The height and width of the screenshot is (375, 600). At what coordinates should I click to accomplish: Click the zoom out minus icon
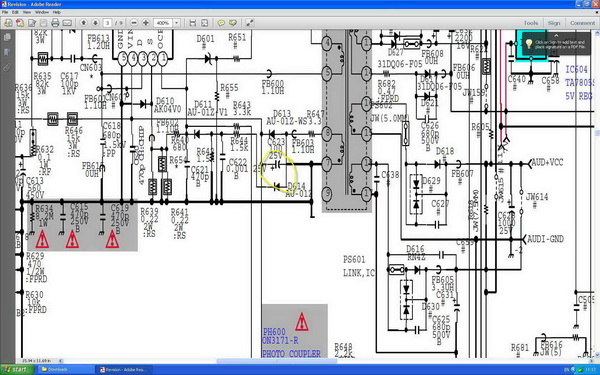(x=134, y=23)
